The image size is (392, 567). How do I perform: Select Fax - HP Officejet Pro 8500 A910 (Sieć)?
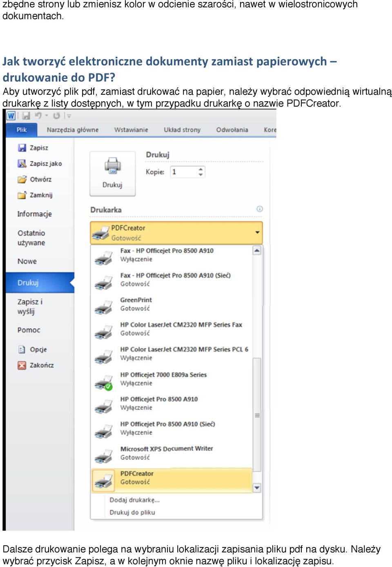[x=171, y=280]
